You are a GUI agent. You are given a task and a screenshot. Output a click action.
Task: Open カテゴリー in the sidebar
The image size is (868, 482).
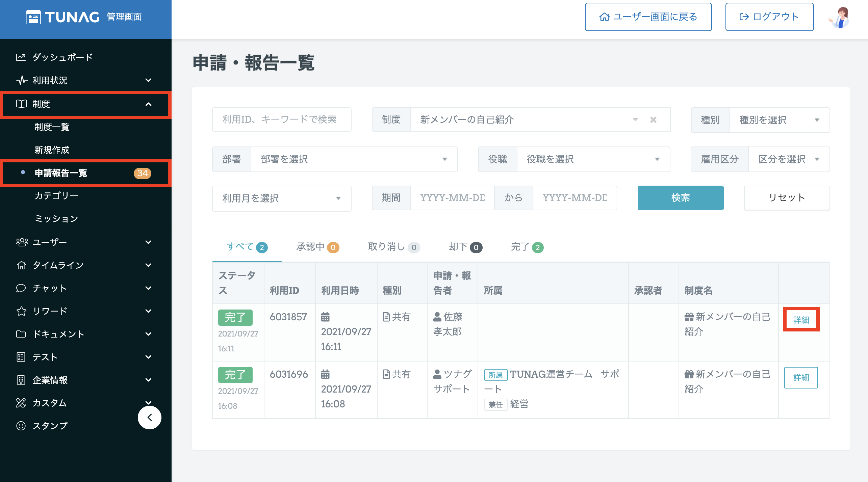(x=56, y=196)
